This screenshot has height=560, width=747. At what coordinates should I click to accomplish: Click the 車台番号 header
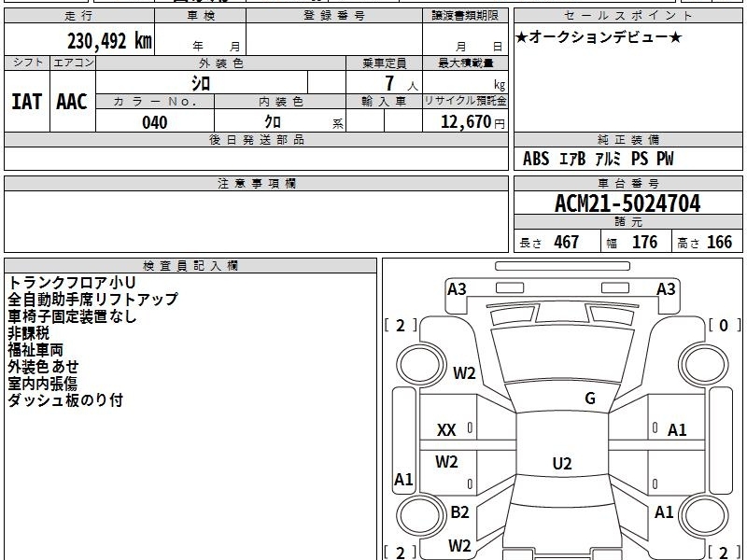click(x=627, y=183)
